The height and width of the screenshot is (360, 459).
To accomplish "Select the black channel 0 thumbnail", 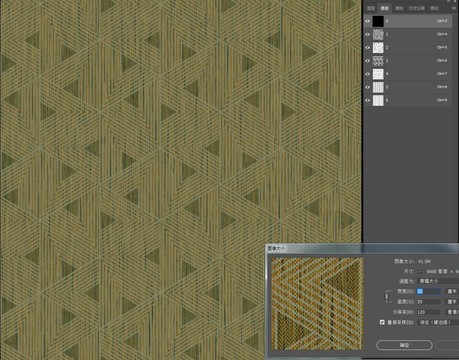I will 378,21.
